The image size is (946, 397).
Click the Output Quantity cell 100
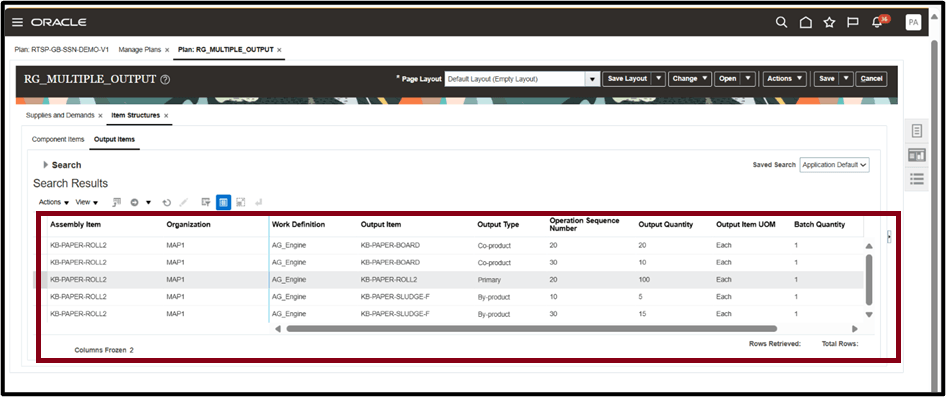pos(644,280)
